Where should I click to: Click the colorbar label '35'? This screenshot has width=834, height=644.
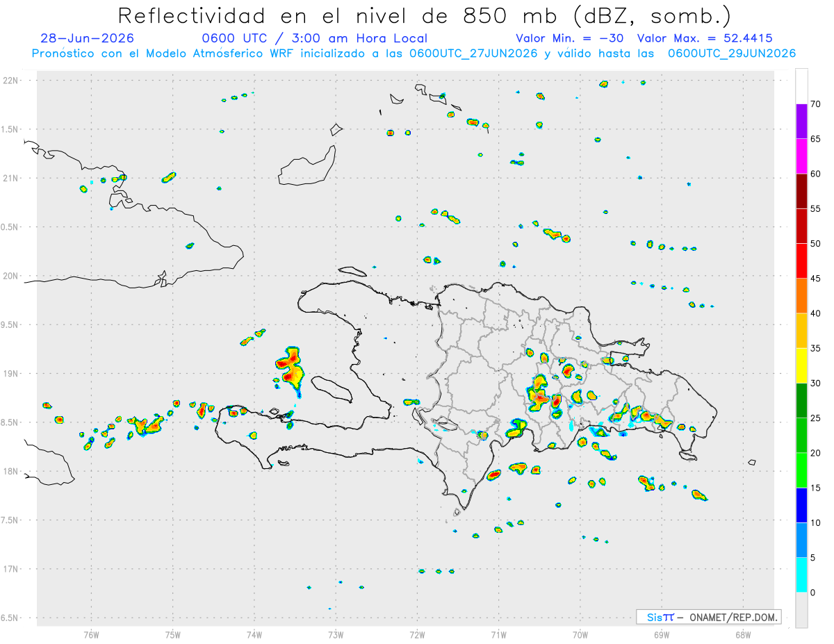pos(817,349)
